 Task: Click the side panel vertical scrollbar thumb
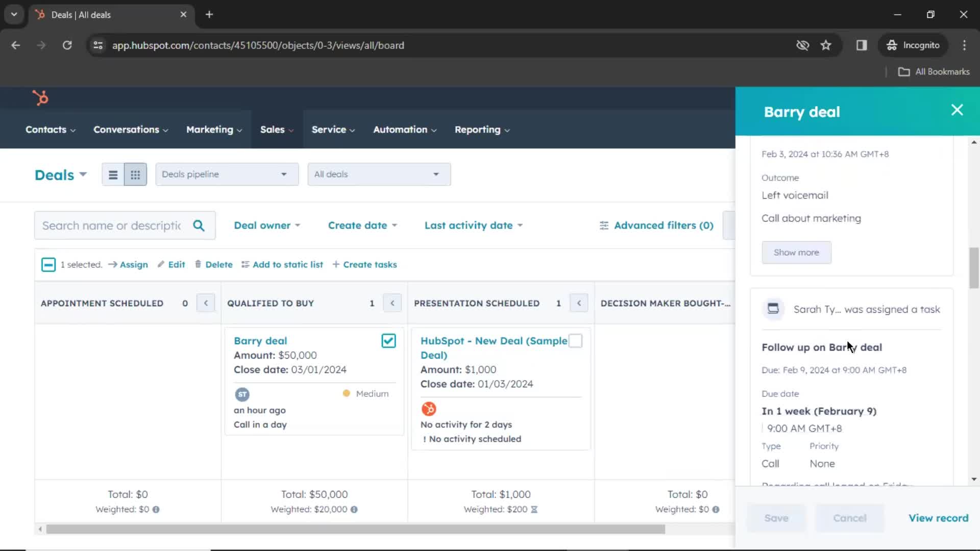coord(974,267)
